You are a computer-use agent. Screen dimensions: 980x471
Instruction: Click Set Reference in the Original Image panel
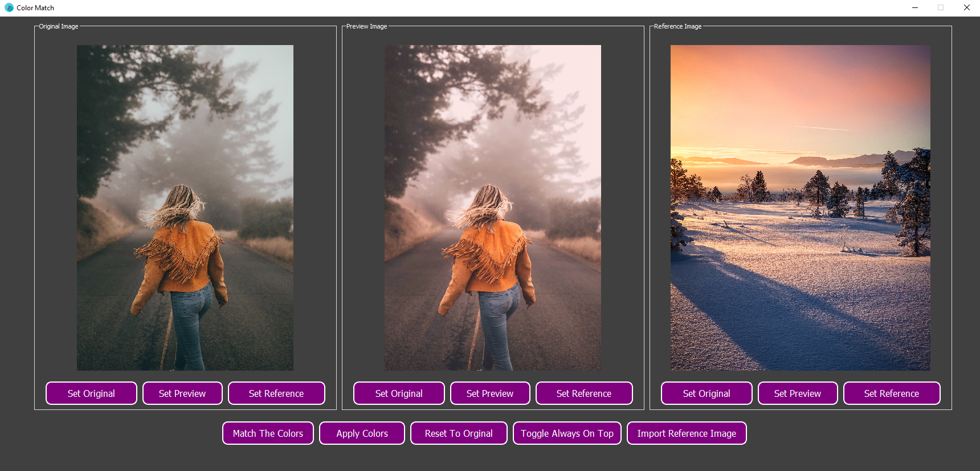pyautogui.click(x=276, y=393)
